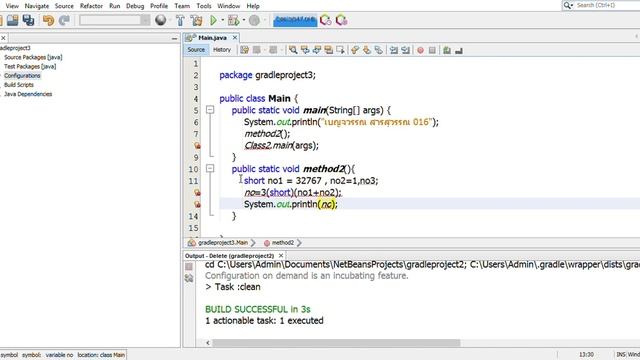This screenshot has height=360, width=640.
Task: Click error glyph on line 8 gutter
Action: pyautogui.click(x=197, y=145)
